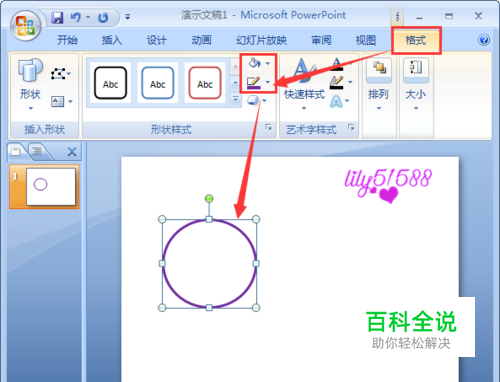Expand the Text Box dropdown arrow
The image size is (500, 382).
click(x=70, y=101)
